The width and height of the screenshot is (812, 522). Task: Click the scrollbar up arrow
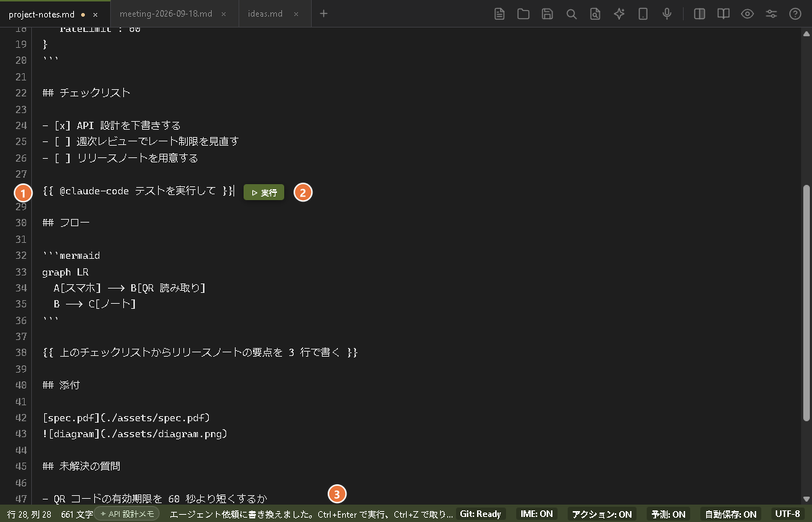pos(805,33)
